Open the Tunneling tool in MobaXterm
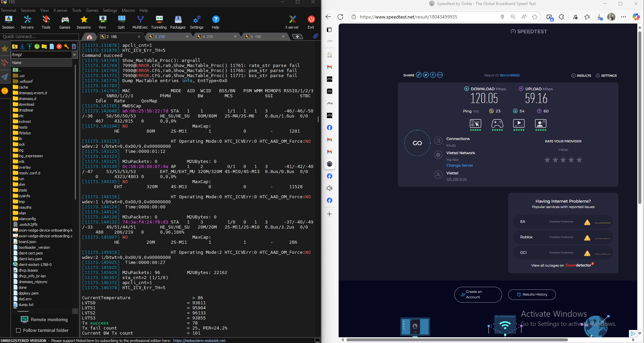Screen dimensions: 644x343 point(159,22)
